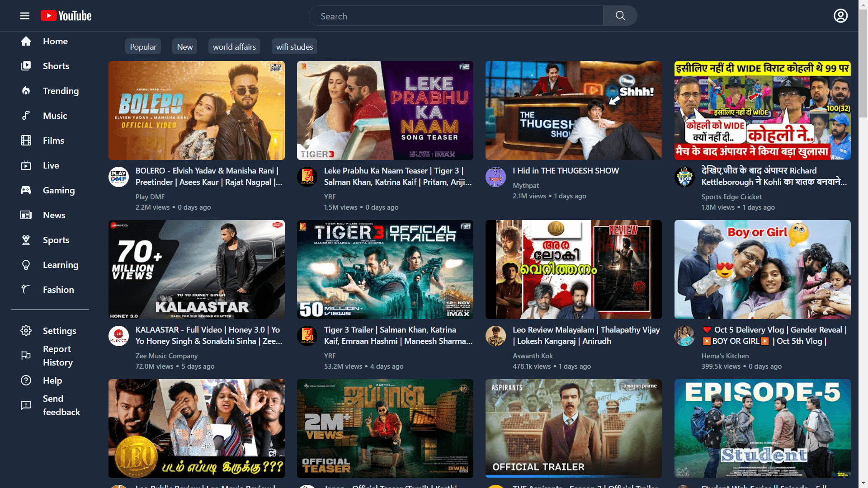Image resolution: width=868 pixels, height=488 pixels.
Task: Play the BOLERO official video thumbnail
Action: coord(197,110)
